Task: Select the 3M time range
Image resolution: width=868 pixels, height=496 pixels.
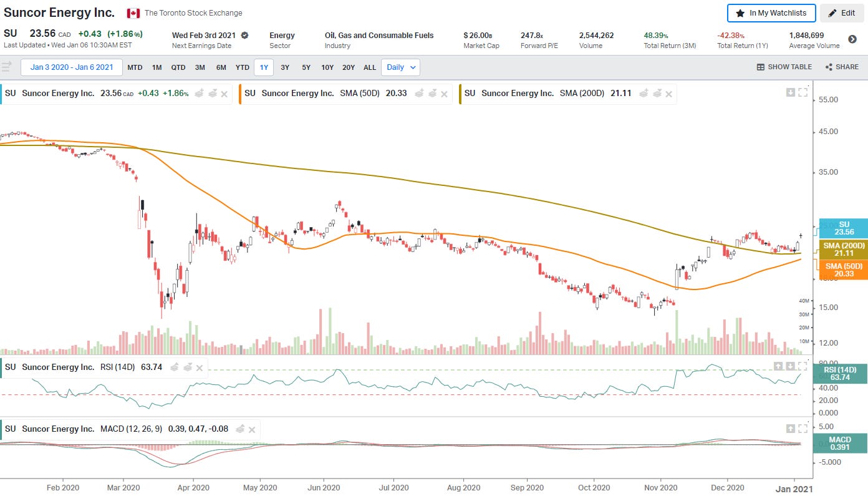Action: [200, 67]
